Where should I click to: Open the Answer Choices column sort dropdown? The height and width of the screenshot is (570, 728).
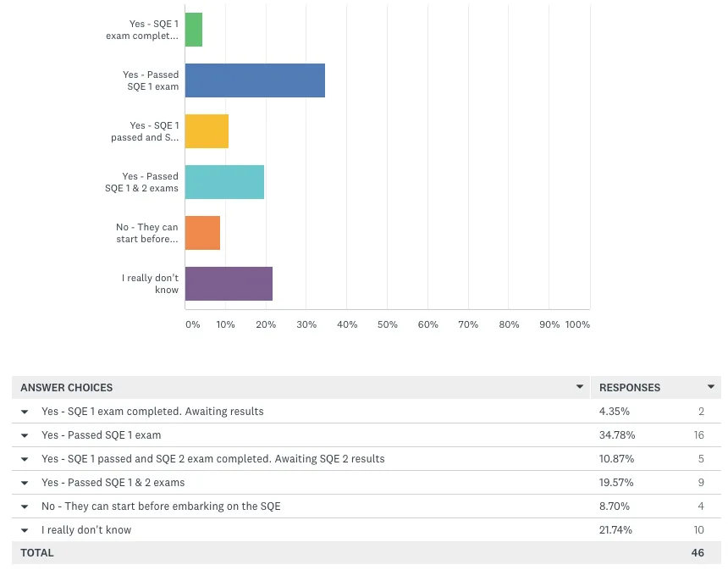579,386
